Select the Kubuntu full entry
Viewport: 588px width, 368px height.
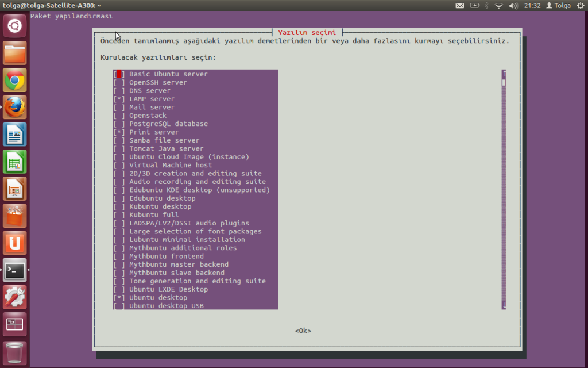[x=154, y=215]
